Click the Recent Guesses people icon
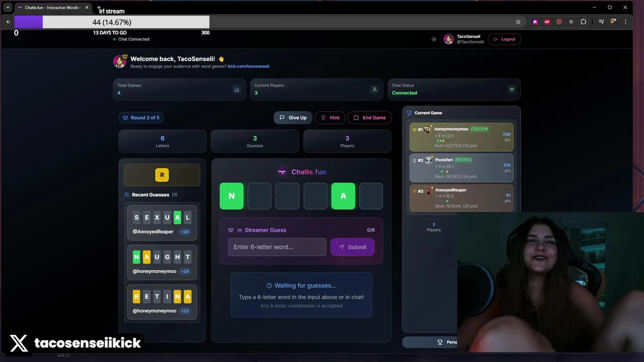Viewport: 644px width, 362px height. tap(127, 195)
